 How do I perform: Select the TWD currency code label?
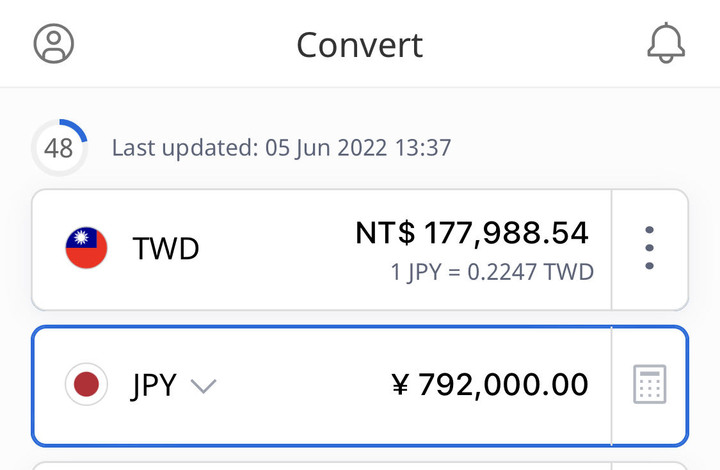click(x=166, y=248)
